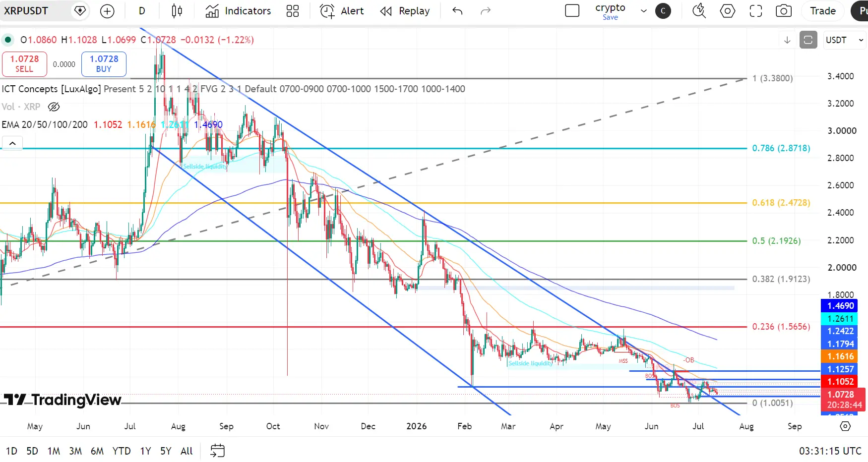
Task: Toggle the maximize chart pane icon
Action: (x=808, y=40)
